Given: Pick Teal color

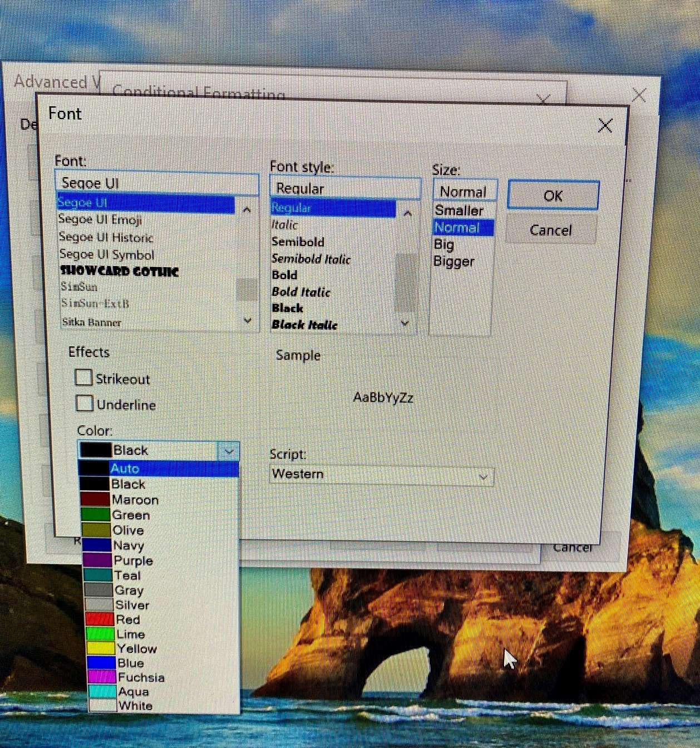Looking at the screenshot, I should (162, 575).
